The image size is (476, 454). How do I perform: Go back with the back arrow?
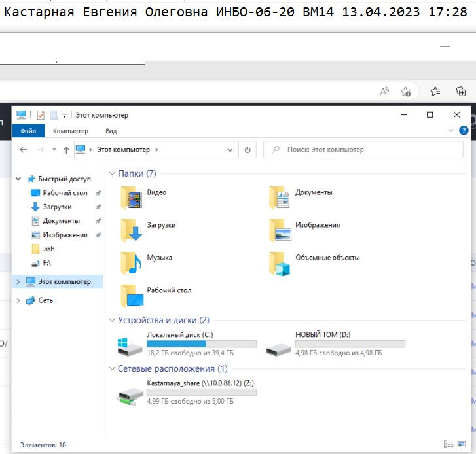23,150
